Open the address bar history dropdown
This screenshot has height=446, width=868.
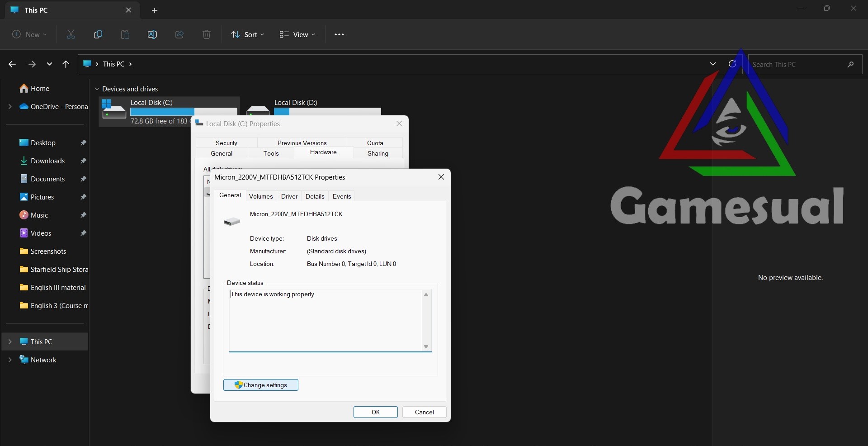coord(713,64)
